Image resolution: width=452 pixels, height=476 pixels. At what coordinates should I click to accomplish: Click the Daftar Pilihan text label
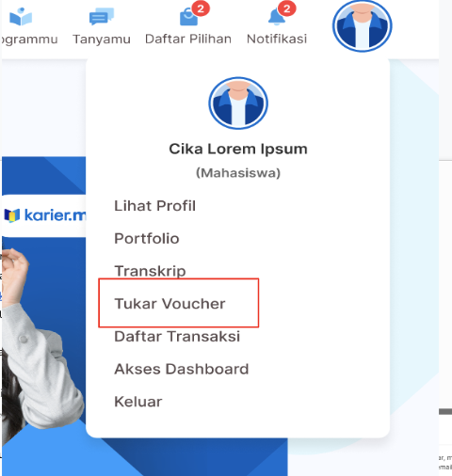tap(188, 39)
